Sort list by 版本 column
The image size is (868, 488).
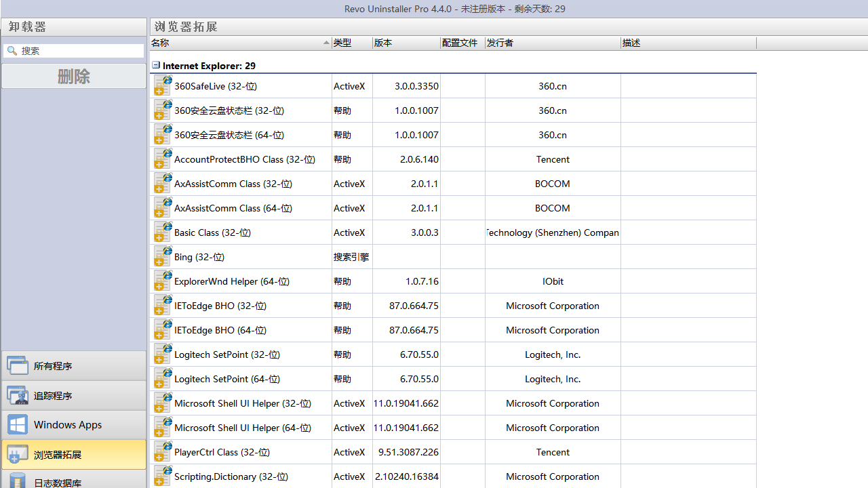point(406,43)
